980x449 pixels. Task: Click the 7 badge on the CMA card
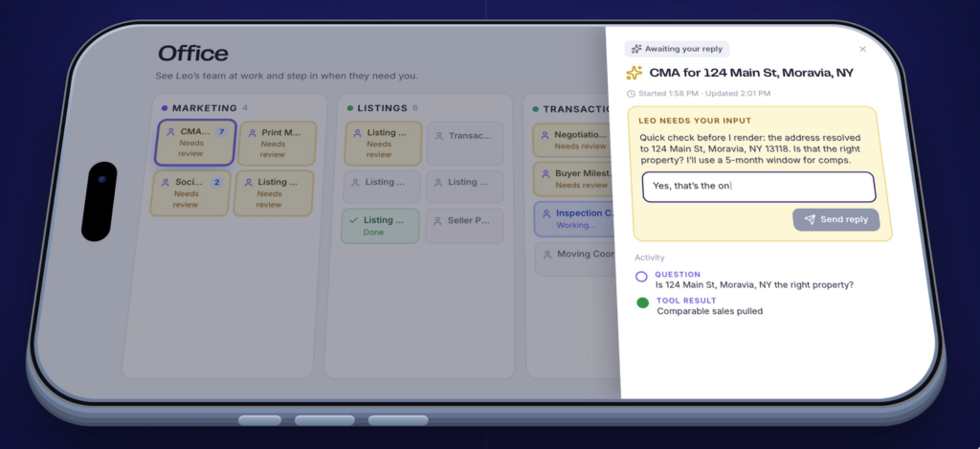[221, 132]
